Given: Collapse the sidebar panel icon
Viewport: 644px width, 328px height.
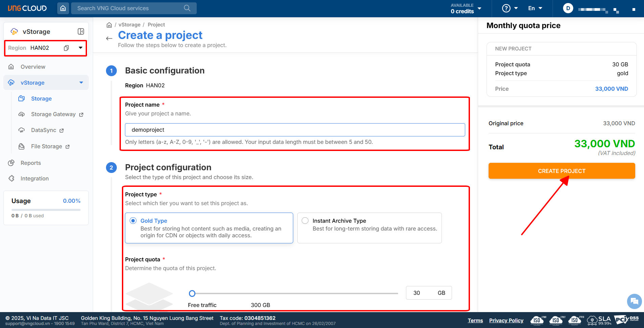Looking at the screenshot, I should pos(81,31).
